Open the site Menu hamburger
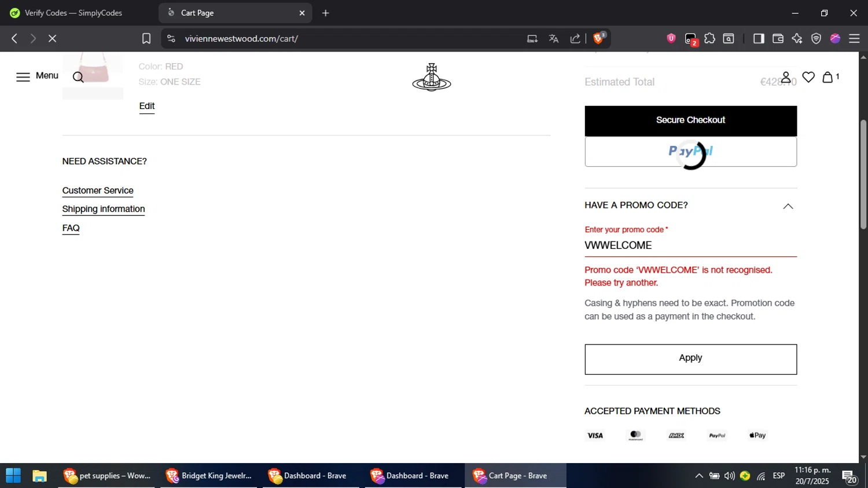868x488 pixels. 37,76
